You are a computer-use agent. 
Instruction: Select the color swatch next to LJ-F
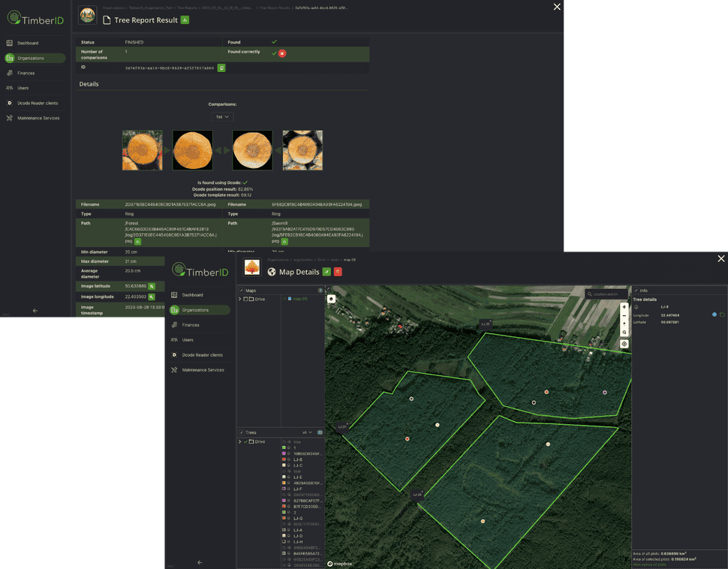(x=284, y=488)
